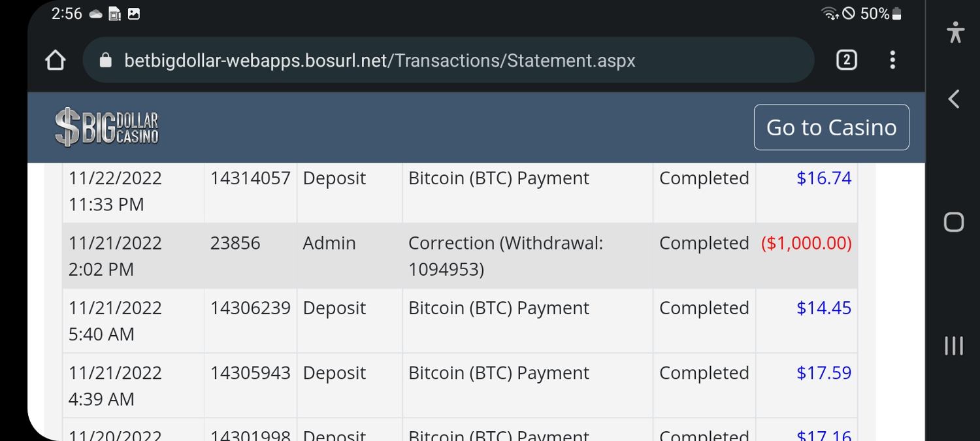This screenshot has height=441, width=980.
Task: Tap the $17.59 deposit amount
Action: (x=824, y=372)
